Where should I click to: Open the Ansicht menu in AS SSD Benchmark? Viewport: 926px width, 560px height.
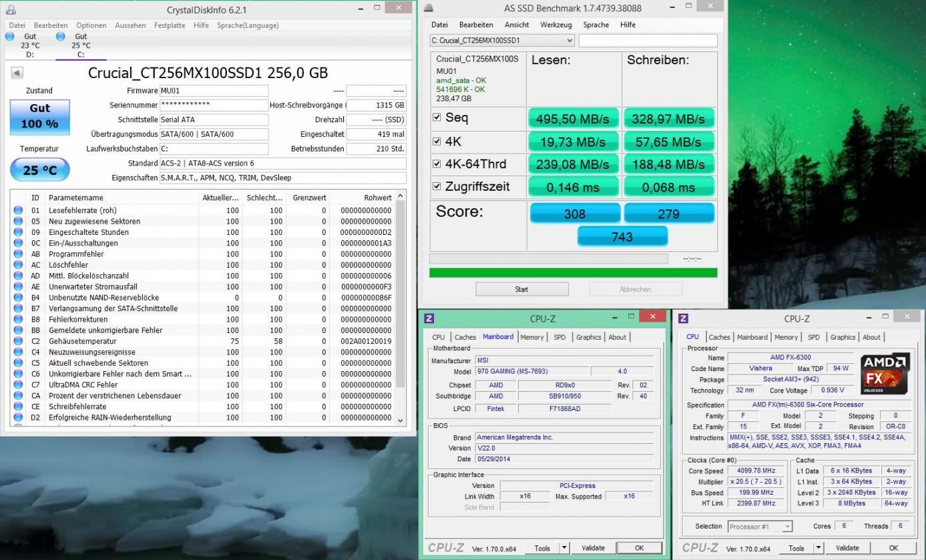click(x=517, y=25)
